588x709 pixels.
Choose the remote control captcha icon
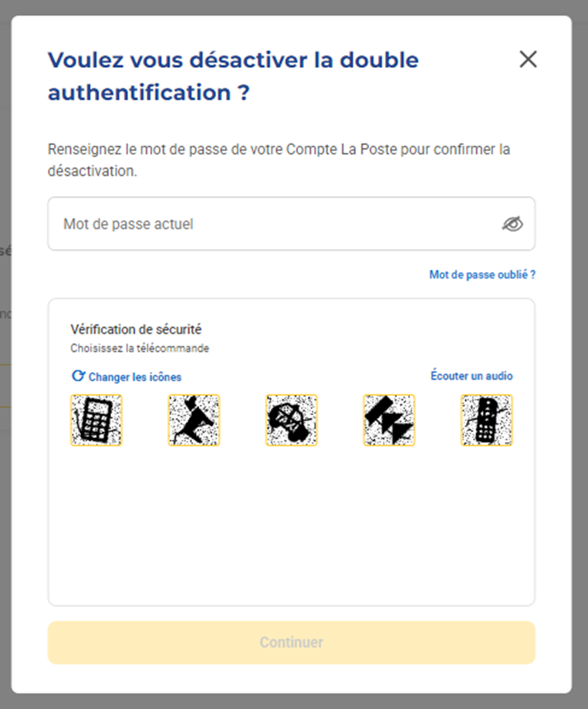[x=486, y=420]
